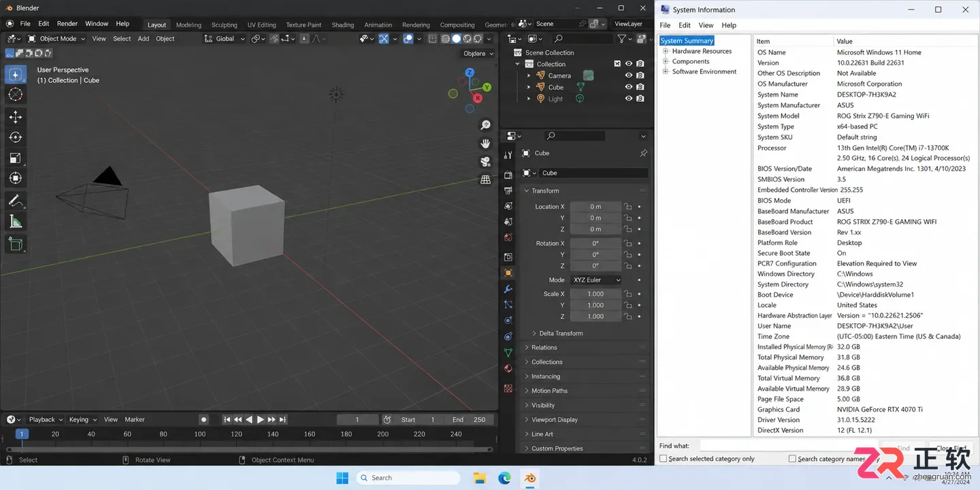The width and height of the screenshot is (980, 490).
Task: Jump to the end frame button
Action: (x=283, y=420)
